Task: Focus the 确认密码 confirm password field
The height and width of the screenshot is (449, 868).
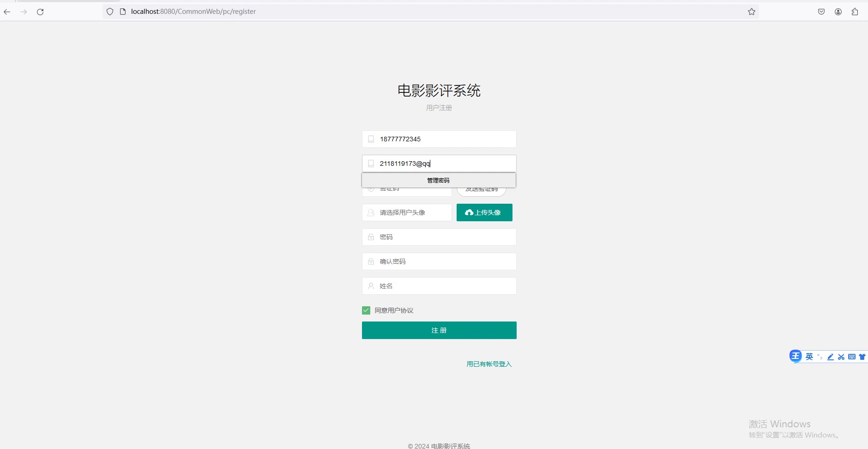Action: pos(439,261)
